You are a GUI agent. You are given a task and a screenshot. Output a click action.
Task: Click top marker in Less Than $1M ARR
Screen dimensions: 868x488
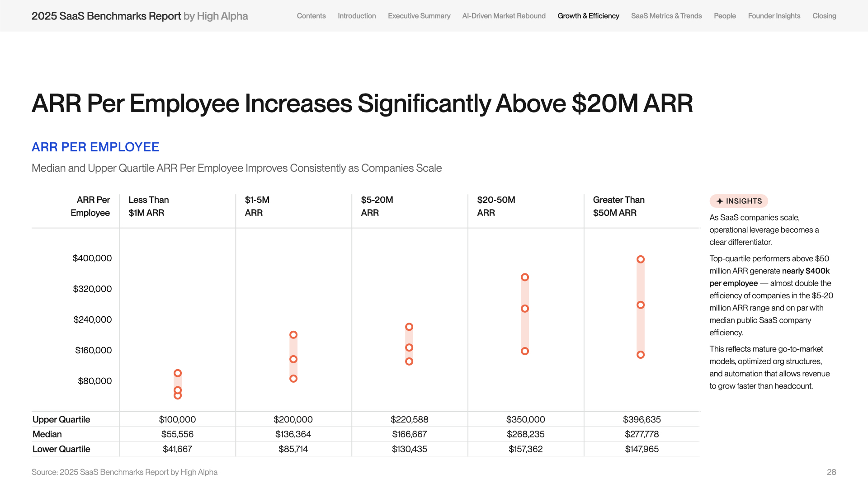coord(178,373)
